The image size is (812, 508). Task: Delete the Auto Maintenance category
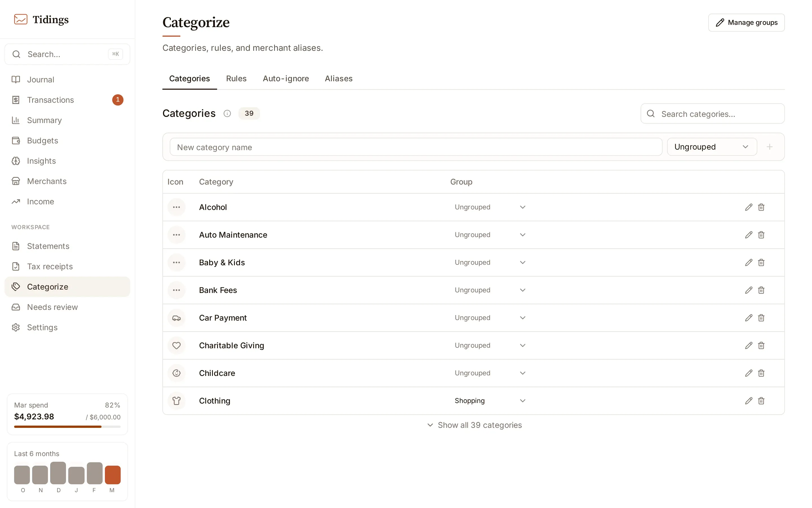click(761, 235)
